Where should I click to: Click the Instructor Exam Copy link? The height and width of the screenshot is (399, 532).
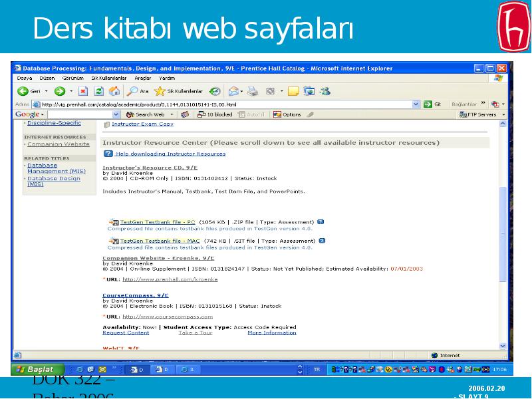pyautogui.click(x=142, y=124)
